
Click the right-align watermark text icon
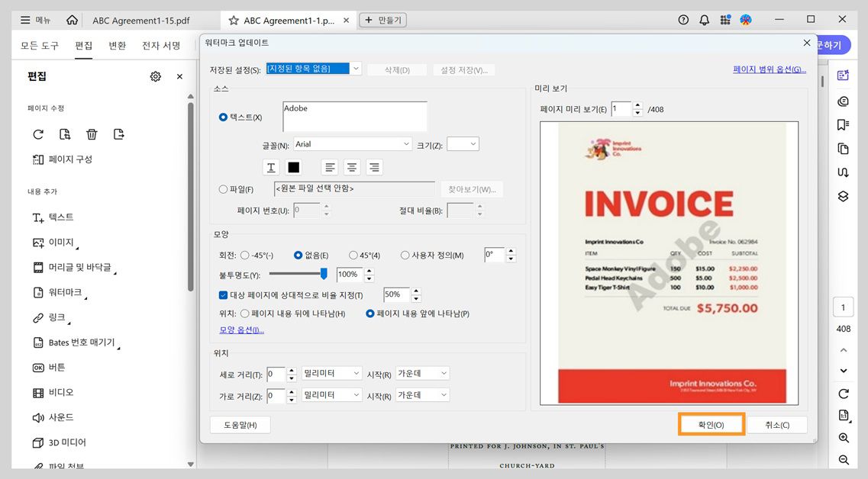coord(374,167)
